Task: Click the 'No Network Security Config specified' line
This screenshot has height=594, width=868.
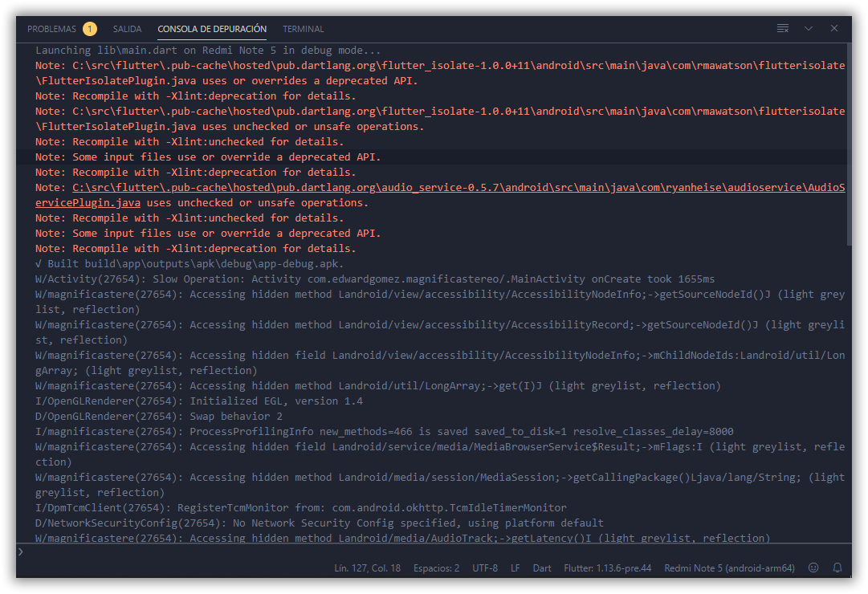Action: point(320,523)
